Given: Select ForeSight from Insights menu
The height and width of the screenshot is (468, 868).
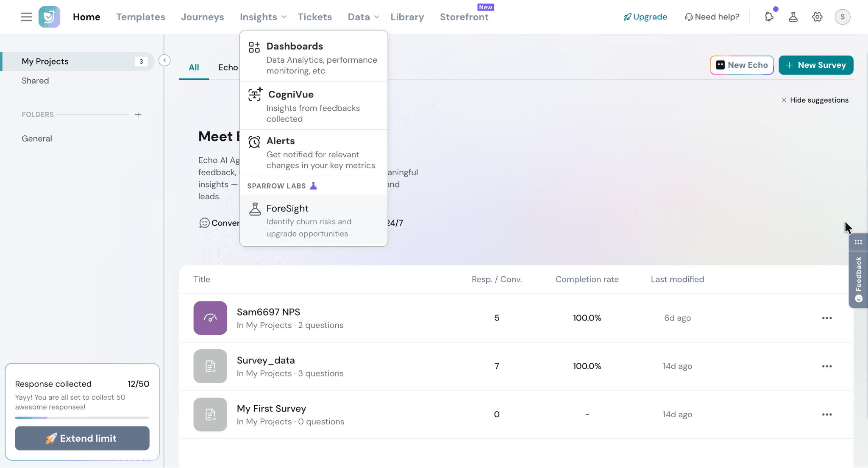Looking at the screenshot, I should click(314, 221).
